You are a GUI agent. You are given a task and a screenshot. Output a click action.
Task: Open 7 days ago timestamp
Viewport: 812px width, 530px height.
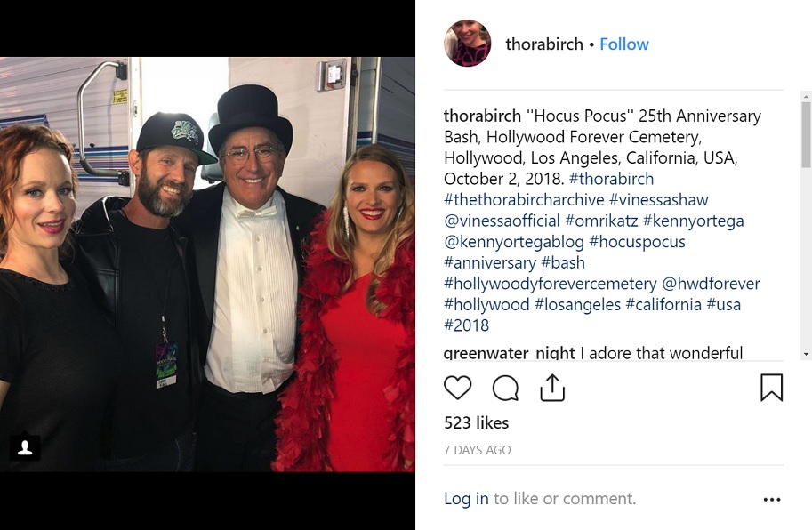478,450
